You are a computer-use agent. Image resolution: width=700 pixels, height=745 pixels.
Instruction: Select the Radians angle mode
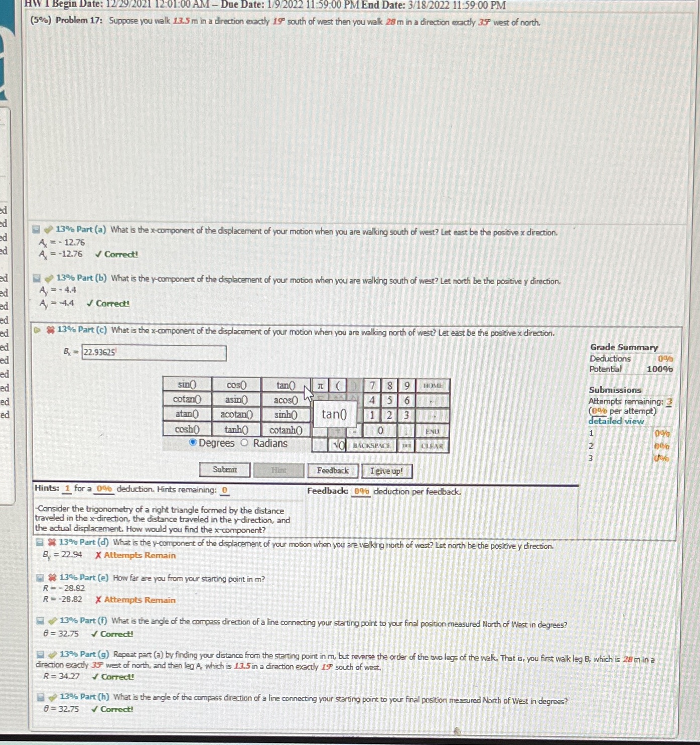(x=244, y=443)
